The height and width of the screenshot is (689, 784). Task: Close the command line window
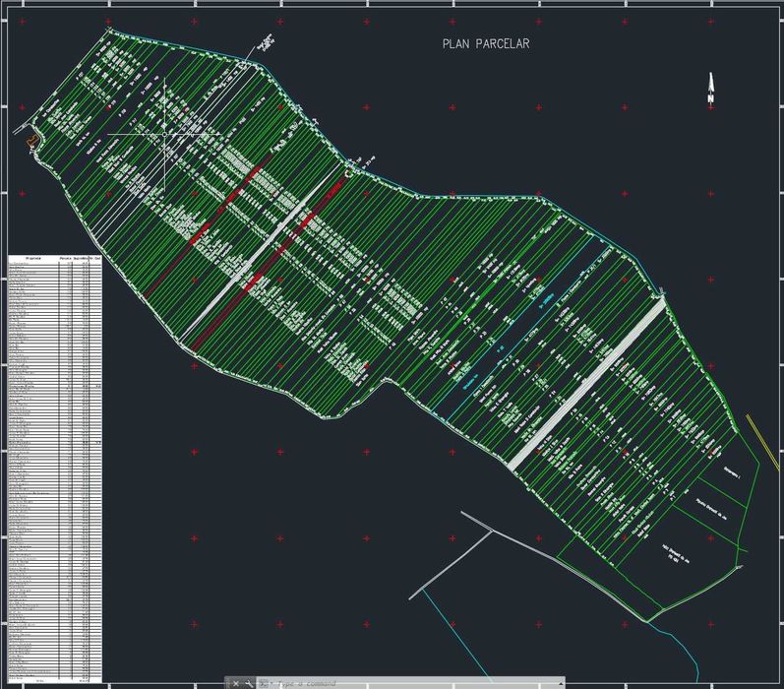tap(236, 684)
